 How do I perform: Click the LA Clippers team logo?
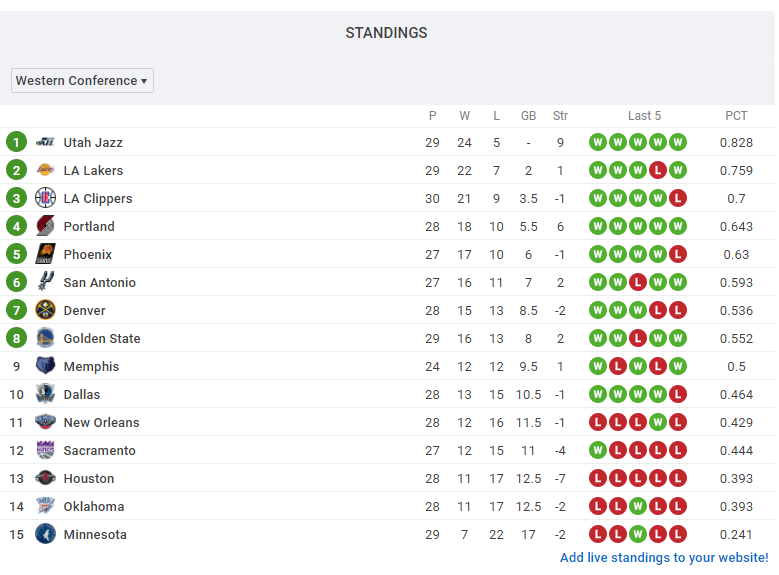tap(45, 198)
